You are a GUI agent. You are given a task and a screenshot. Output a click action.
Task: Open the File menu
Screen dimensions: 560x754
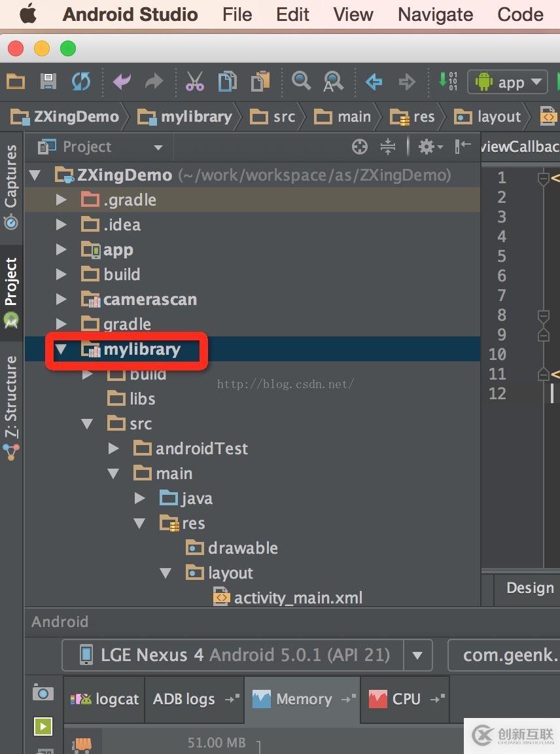[237, 14]
